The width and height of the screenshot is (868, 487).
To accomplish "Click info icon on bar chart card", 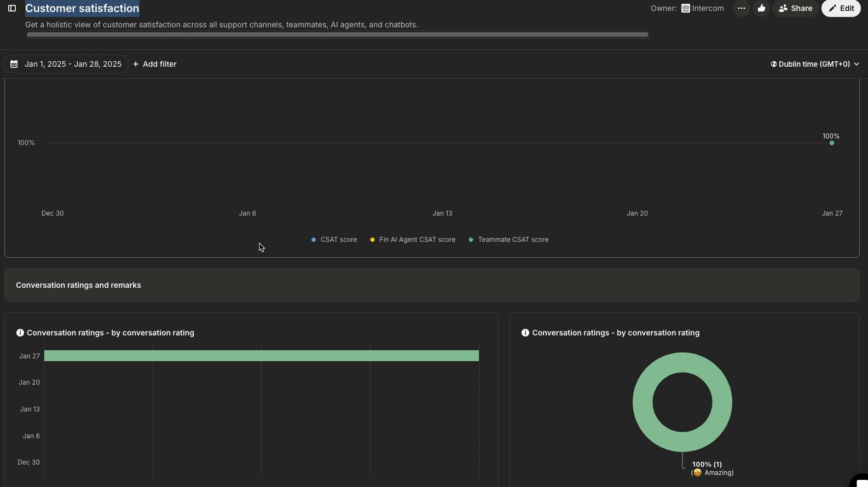I will click(20, 333).
